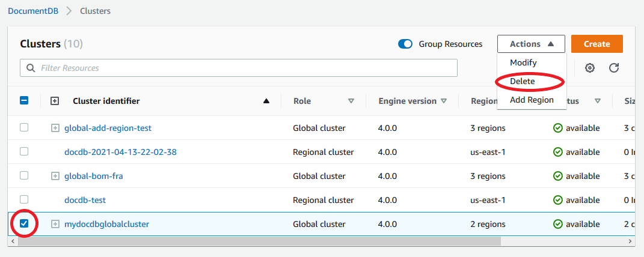Select Add Region menu option
Viewport: 644px width, 257px height.
532,100
